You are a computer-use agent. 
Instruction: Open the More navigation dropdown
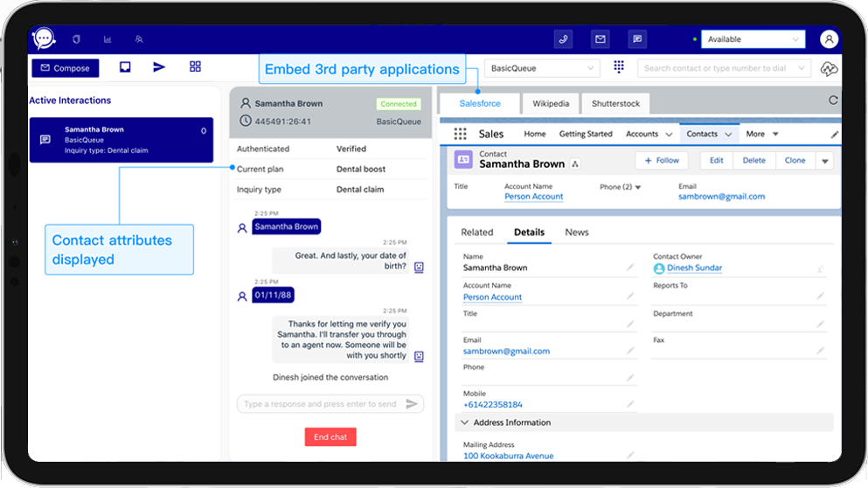[761, 134]
